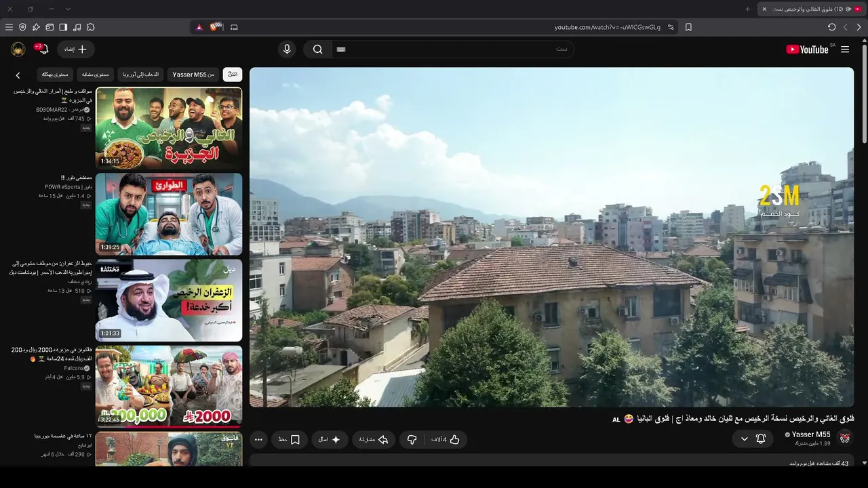Dislike the video with thumbs down
The width and height of the screenshot is (868, 488).
click(412, 439)
